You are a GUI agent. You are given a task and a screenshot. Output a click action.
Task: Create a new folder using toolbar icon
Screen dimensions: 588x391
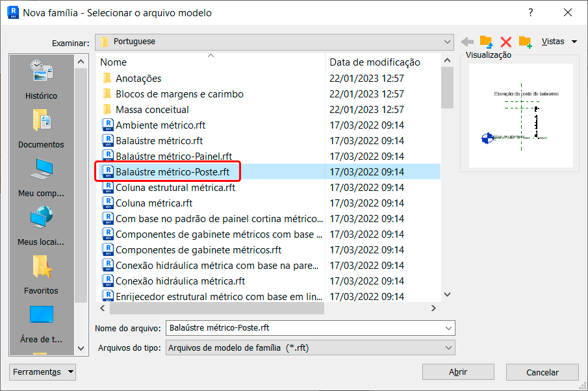525,42
